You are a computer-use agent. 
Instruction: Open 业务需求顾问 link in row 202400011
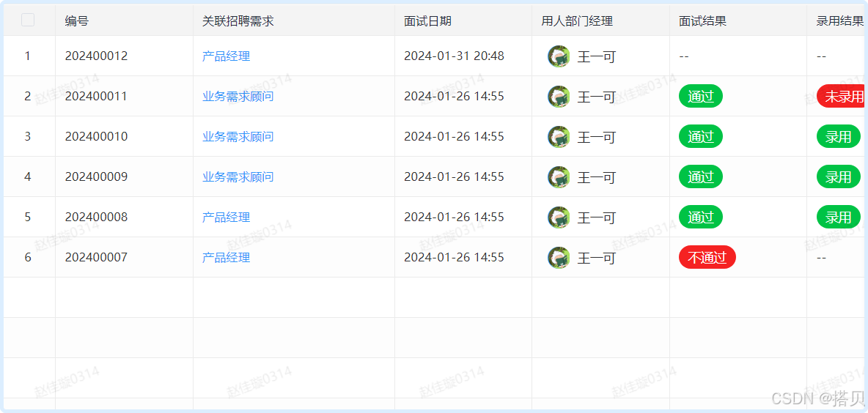click(238, 96)
